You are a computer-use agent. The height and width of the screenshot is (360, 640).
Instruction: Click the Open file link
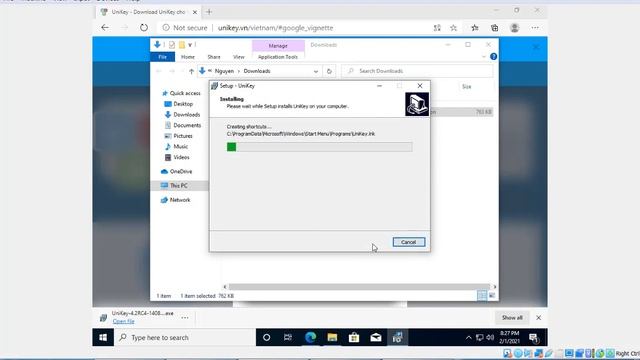pyautogui.click(x=123, y=322)
